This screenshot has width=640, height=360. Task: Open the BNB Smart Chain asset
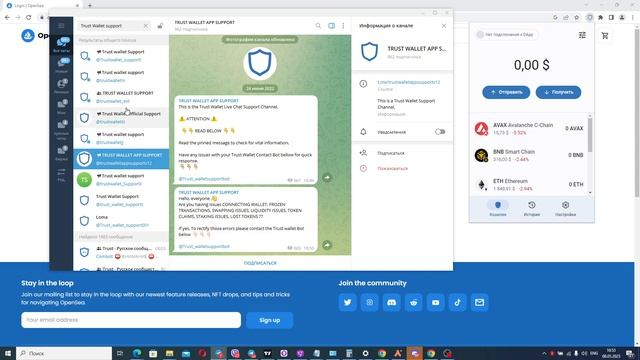529,156
